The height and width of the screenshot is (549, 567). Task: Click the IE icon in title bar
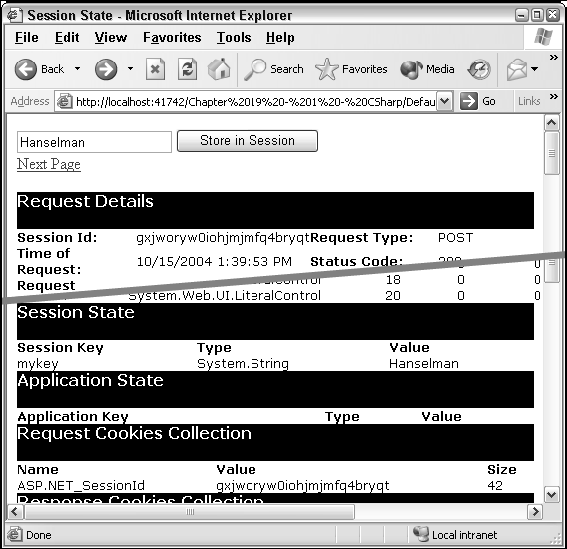pos(14,15)
